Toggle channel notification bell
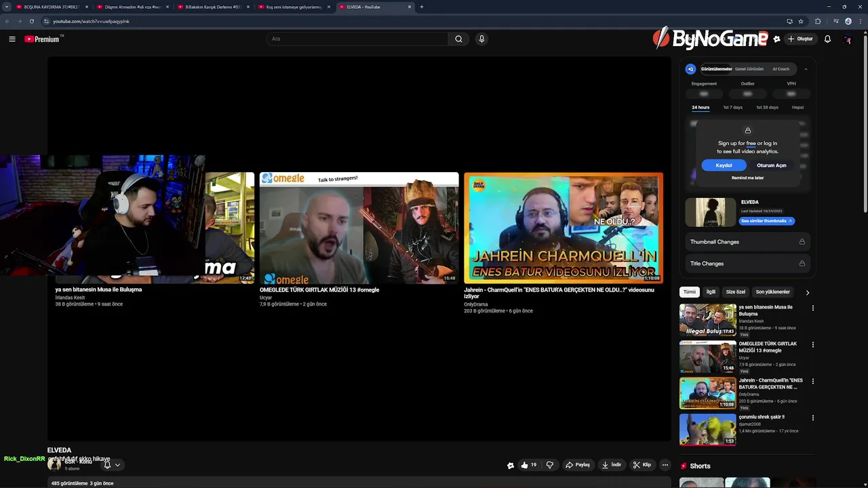The height and width of the screenshot is (488, 868). [106, 465]
